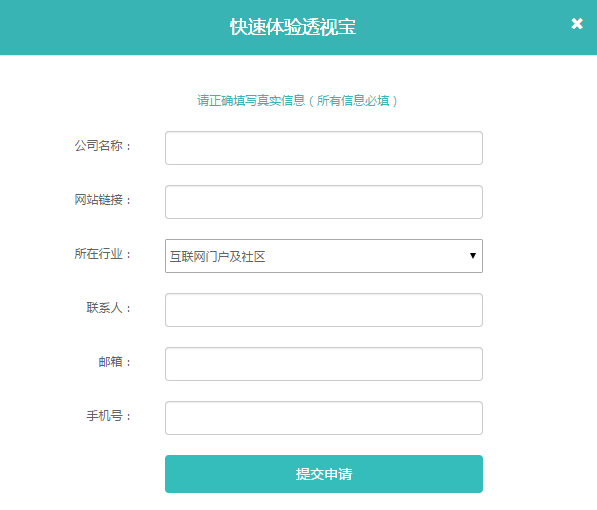Screen dimensions: 597x510
Task: Click the 公司名称 input field
Action: (324, 148)
